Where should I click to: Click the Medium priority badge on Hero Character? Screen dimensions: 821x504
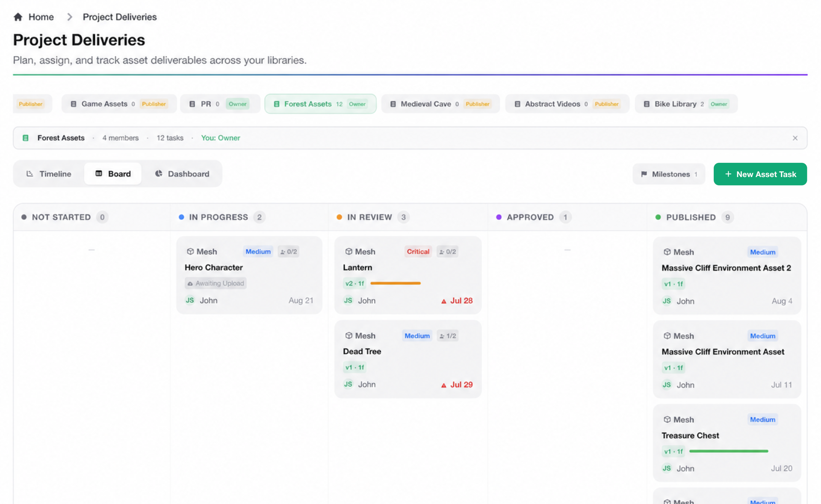pyautogui.click(x=258, y=251)
